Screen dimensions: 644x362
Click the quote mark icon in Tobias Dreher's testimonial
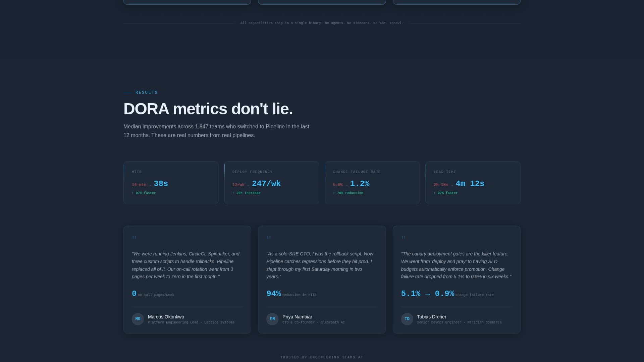[x=404, y=238]
